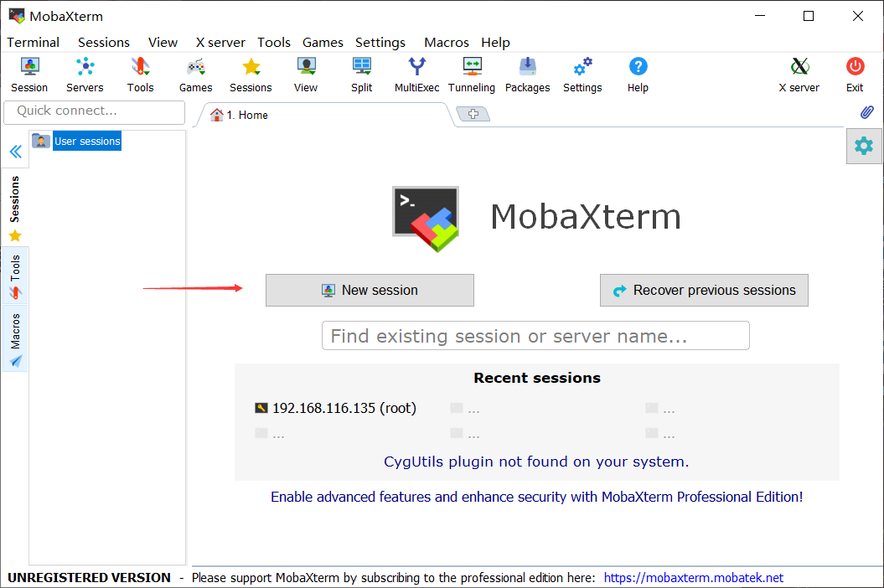Screen dimensions: 884x588
Task: Open recent session 192.168.116.135 (root)
Action: 336,408
